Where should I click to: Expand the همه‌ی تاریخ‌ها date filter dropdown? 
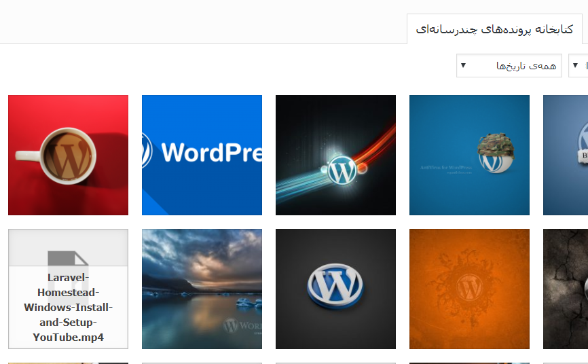(x=509, y=66)
